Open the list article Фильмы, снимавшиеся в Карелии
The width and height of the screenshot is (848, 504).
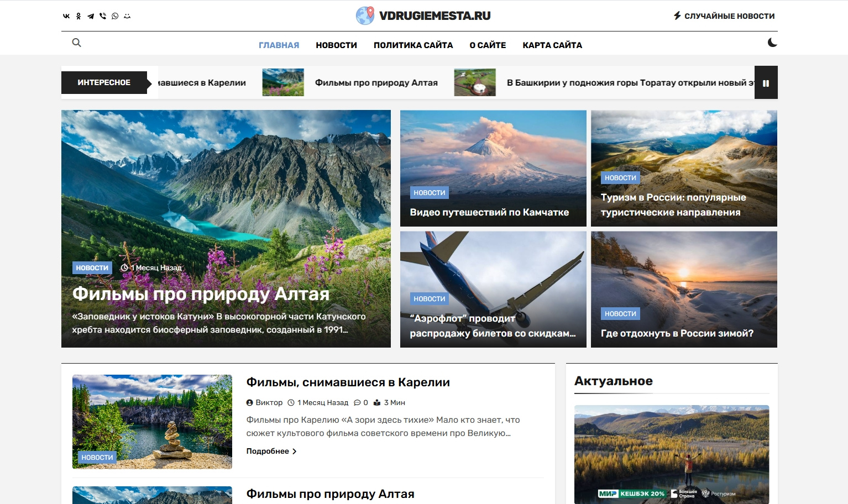(348, 382)
